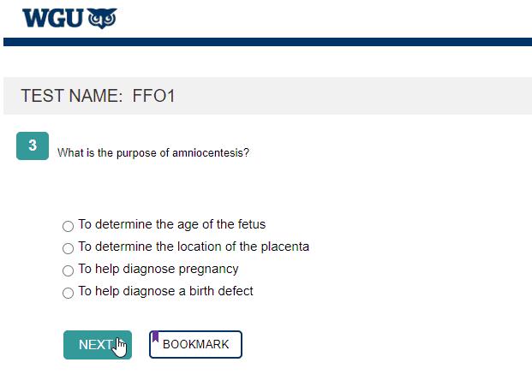Click the WGU logo letters

click(52, 17)
